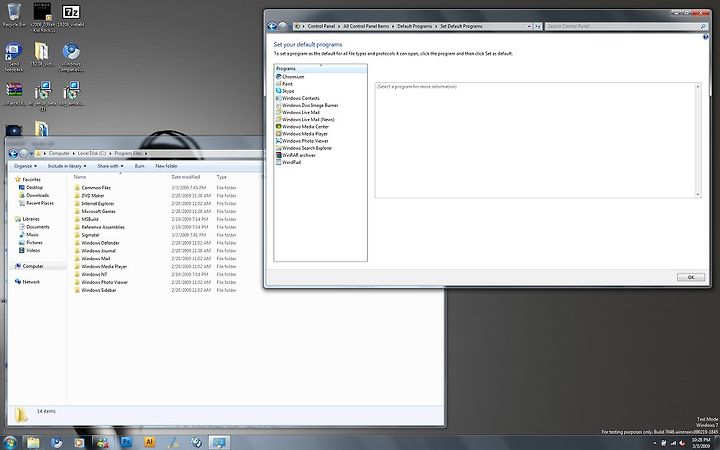
Task: Open Windows Live Messenger taskbar icon
Action: point(103,442)
